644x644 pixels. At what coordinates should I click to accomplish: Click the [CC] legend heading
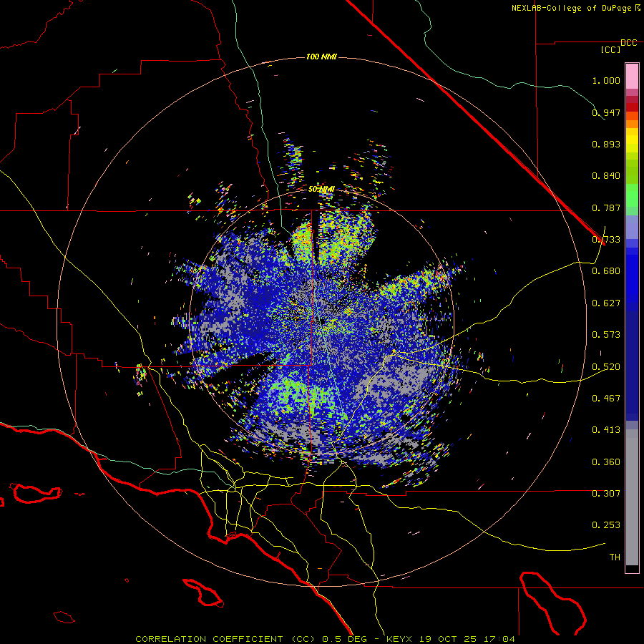click(610, 49)
